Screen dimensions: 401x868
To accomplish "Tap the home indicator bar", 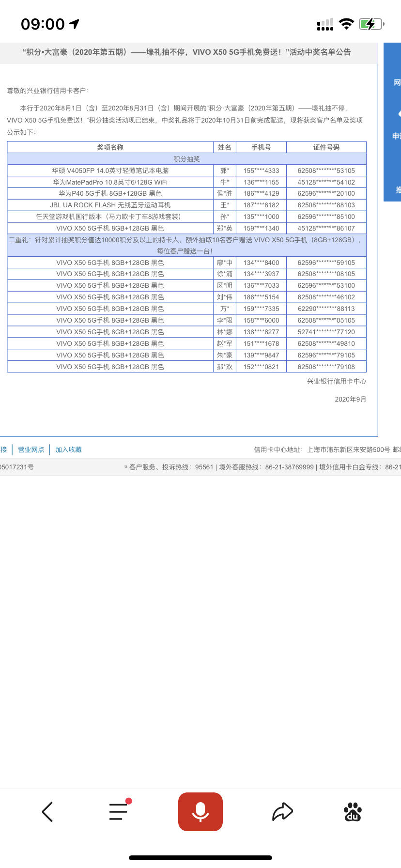I will coord(200,858).
